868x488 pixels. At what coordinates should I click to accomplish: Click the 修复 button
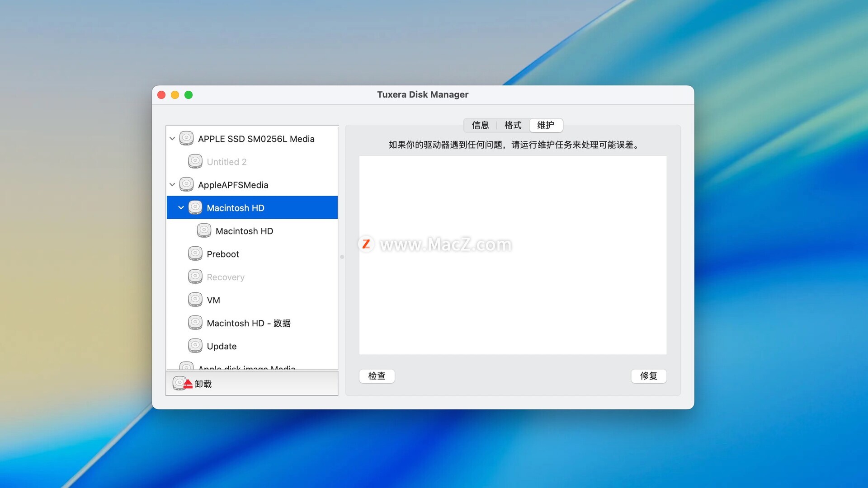[649, 376]
